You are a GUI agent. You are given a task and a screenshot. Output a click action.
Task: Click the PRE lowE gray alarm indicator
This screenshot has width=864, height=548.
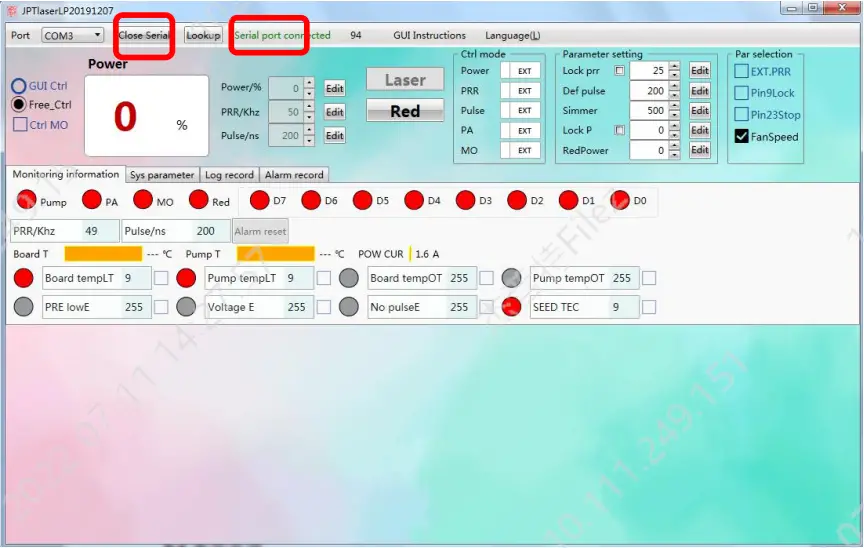(23, 307)
